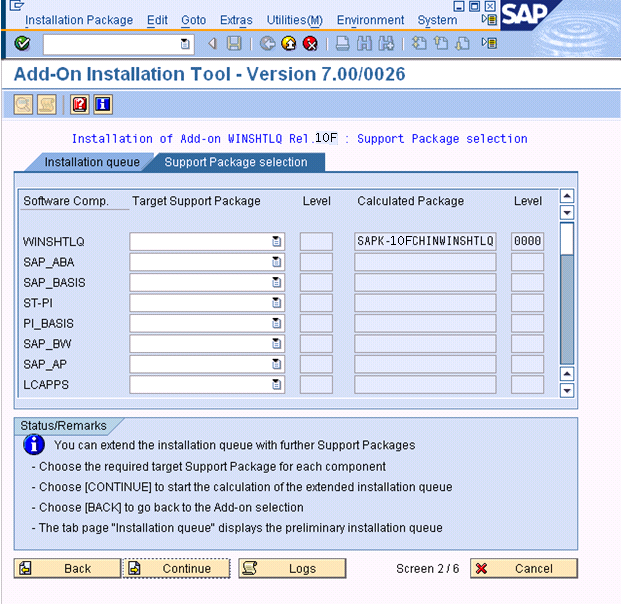Click the SAPK-10FCHINWINSHTLQ calculated package field
This screenshot has width=621, height=604.
click(425, 241)
